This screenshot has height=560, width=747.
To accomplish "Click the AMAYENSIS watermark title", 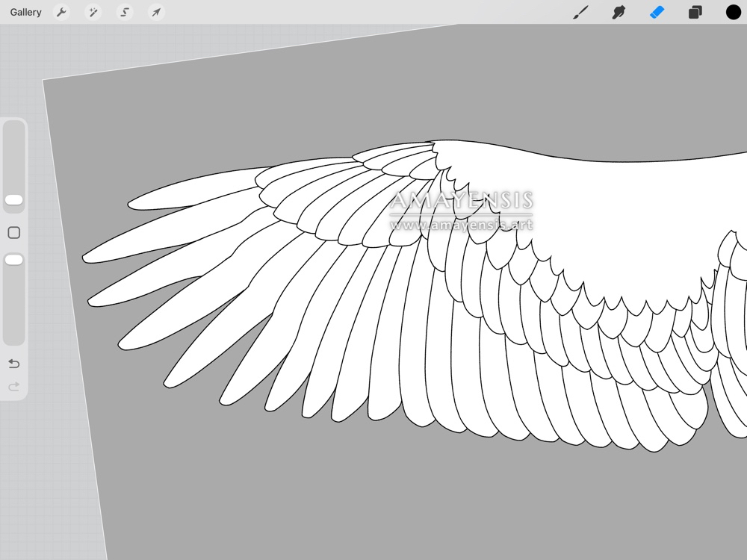I will (x=461, y=201).
